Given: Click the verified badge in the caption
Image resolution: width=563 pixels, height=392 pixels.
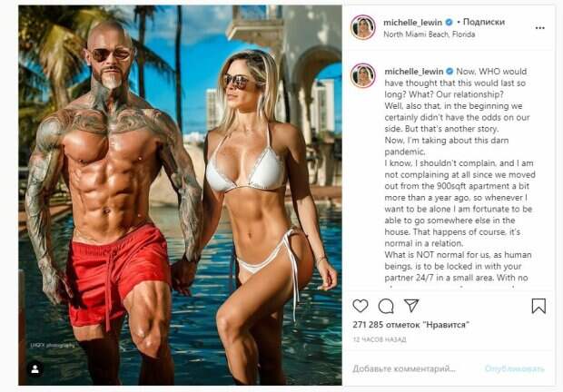Looking at the screenshot, I should point(449,72).
